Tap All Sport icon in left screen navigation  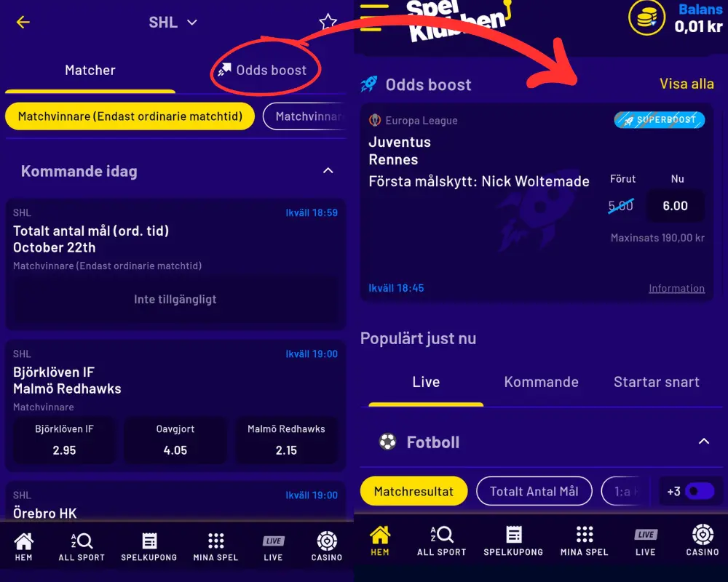82,547
